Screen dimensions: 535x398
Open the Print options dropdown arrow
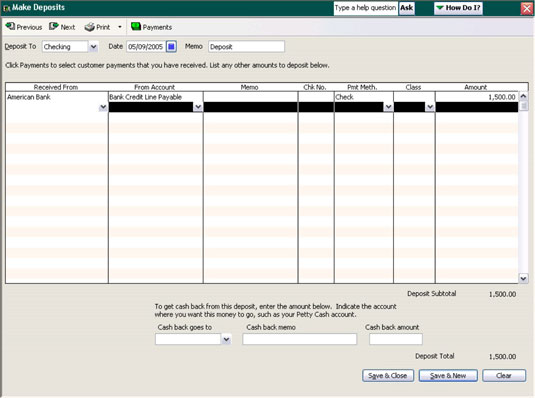[120, 27]
